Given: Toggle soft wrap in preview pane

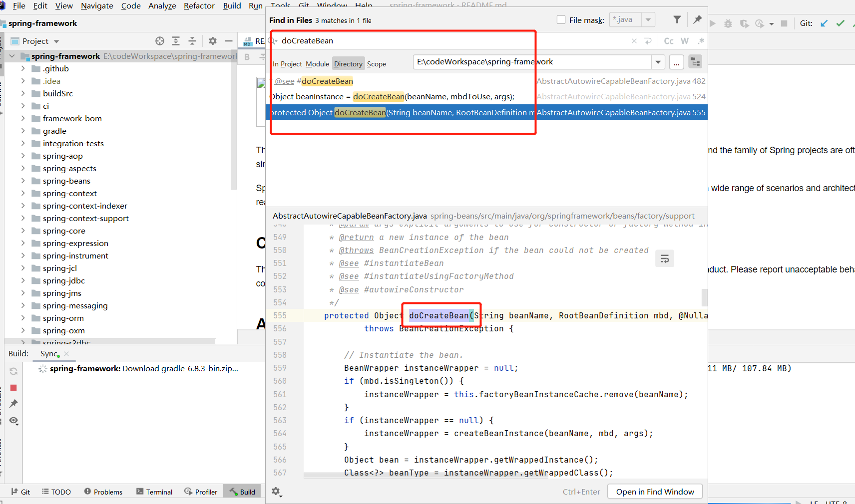Looking at the screenshot, I should 665,258.
